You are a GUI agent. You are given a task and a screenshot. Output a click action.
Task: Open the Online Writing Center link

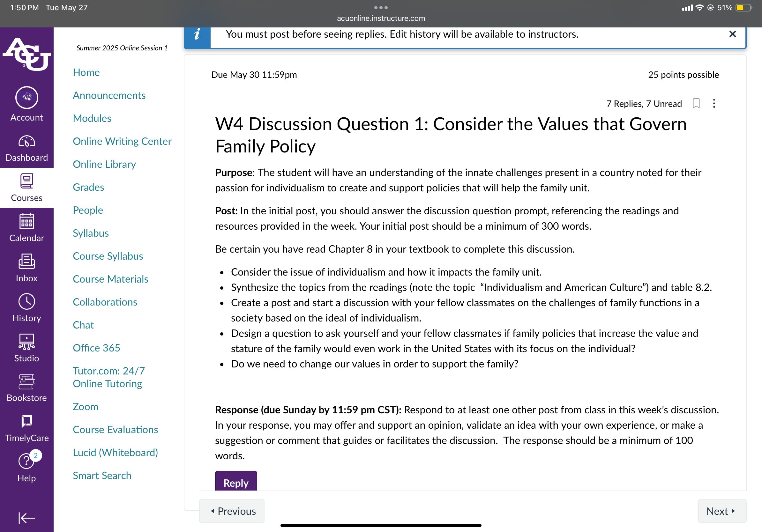tap(122, 141)
